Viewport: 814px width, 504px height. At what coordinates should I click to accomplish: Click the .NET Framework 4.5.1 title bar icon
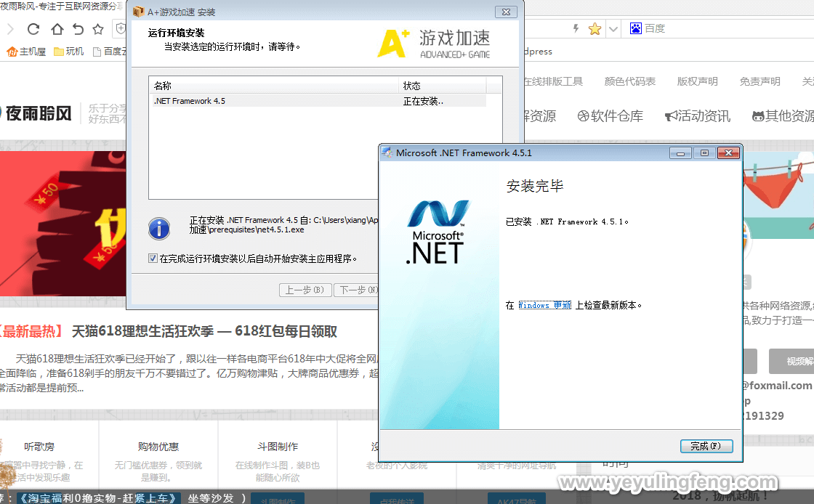387,153
